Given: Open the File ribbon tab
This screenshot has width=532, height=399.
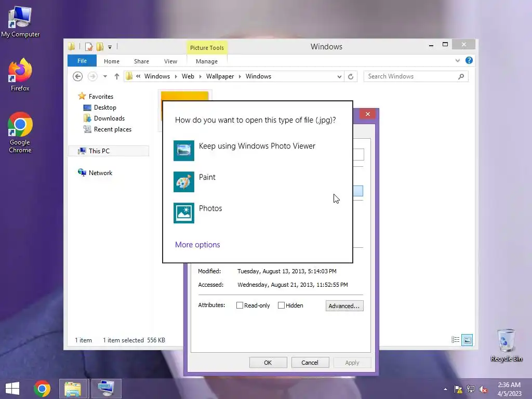Looking at the screenshot, I should click(x=82, y=61).
